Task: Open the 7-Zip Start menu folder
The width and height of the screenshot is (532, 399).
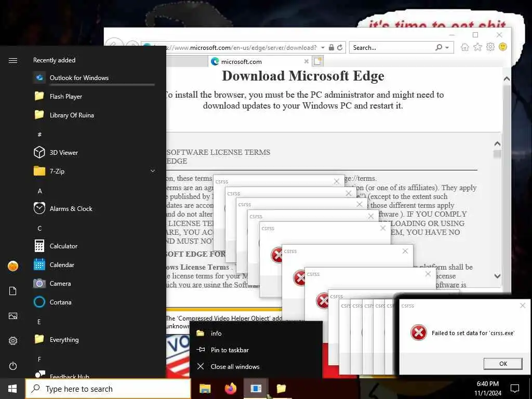Action: [x=94, y=171]
